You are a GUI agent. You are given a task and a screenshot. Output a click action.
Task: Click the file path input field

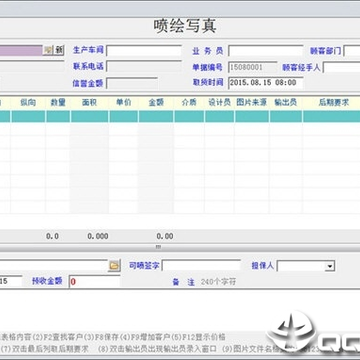point(53,266)
